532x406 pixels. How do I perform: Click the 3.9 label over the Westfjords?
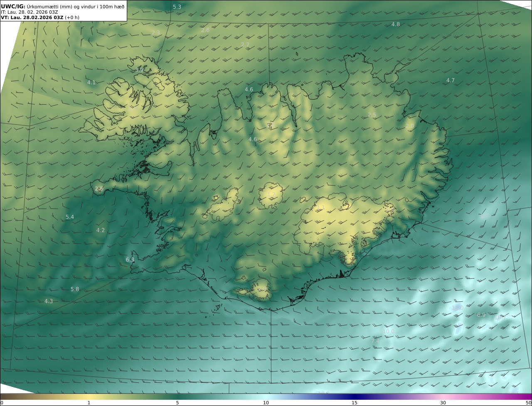point(139,70)
